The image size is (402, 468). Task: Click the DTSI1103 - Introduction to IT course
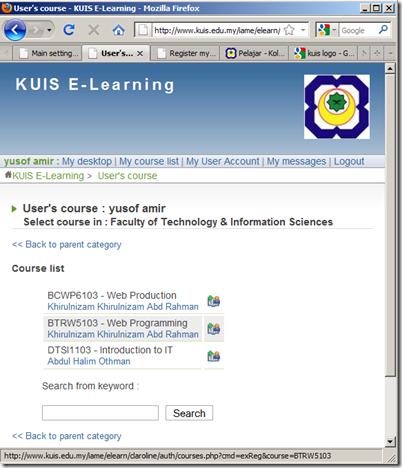(110, 350)
